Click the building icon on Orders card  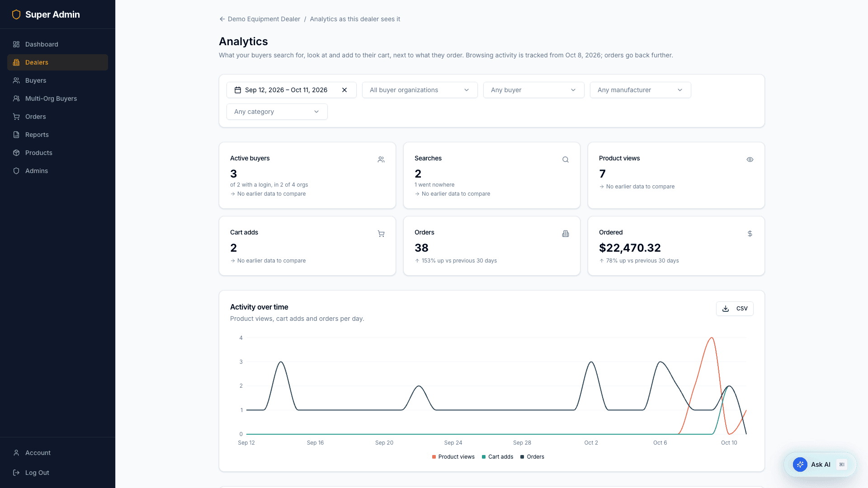coord(566,234)
